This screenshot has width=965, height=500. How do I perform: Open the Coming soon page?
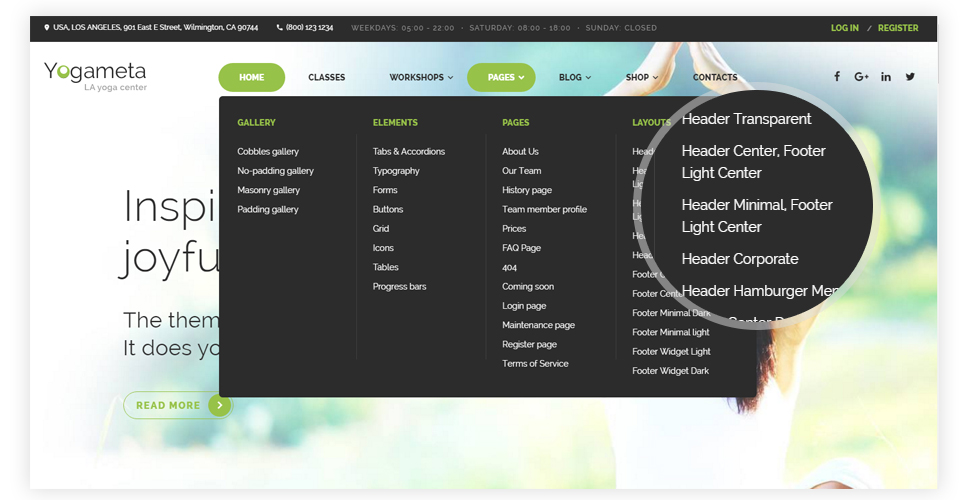[527, 286]
